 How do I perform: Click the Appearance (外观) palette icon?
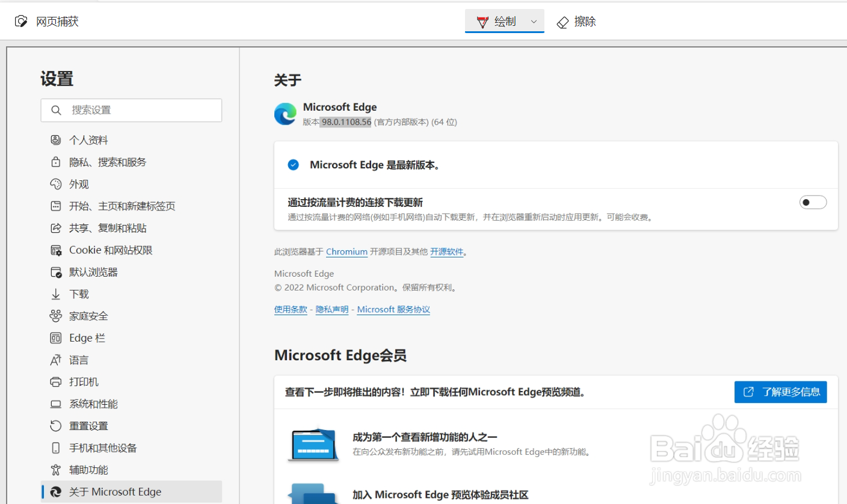click(56, 184)
